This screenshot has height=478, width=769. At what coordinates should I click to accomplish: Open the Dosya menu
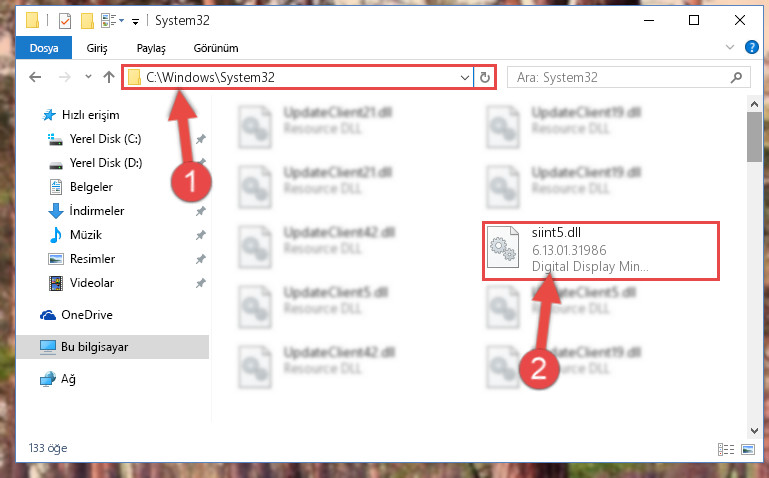(44, 48)
